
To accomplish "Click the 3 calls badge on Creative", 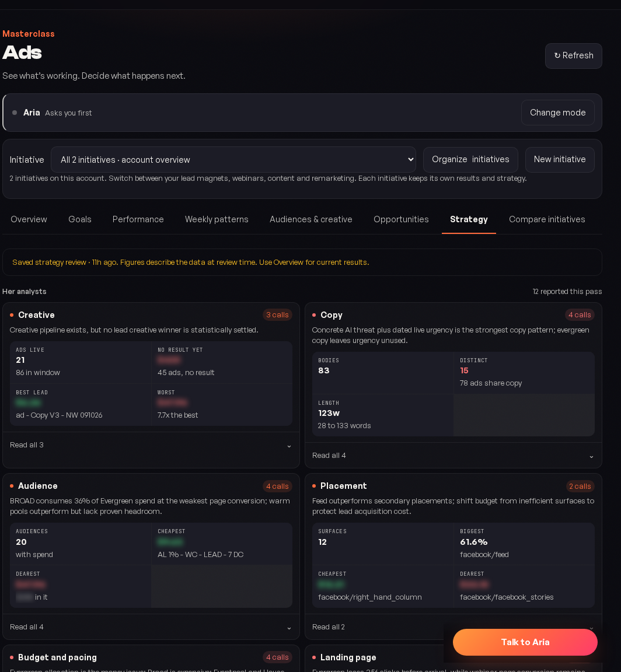I will (277, 315).
